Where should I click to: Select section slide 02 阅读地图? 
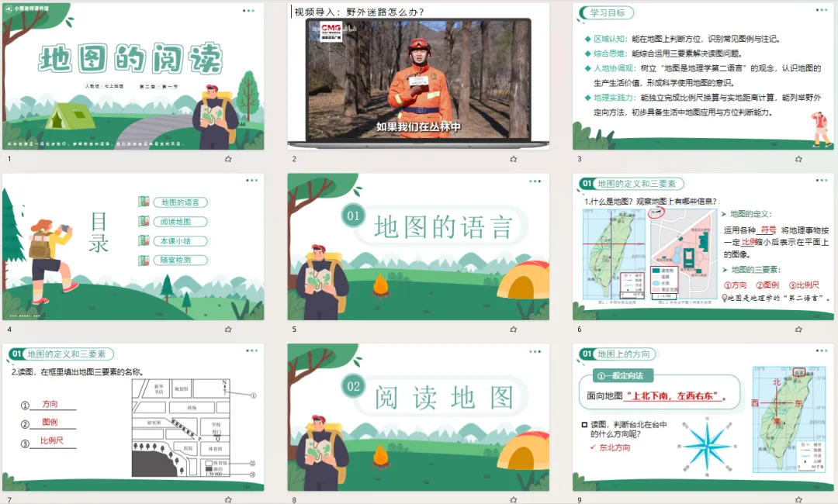tap(418, 417)
